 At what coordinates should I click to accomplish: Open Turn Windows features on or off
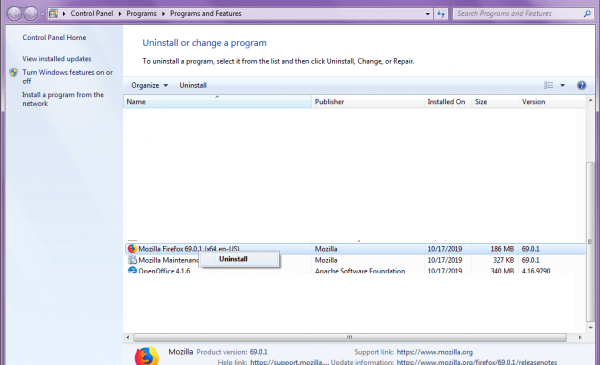point(68,77)
